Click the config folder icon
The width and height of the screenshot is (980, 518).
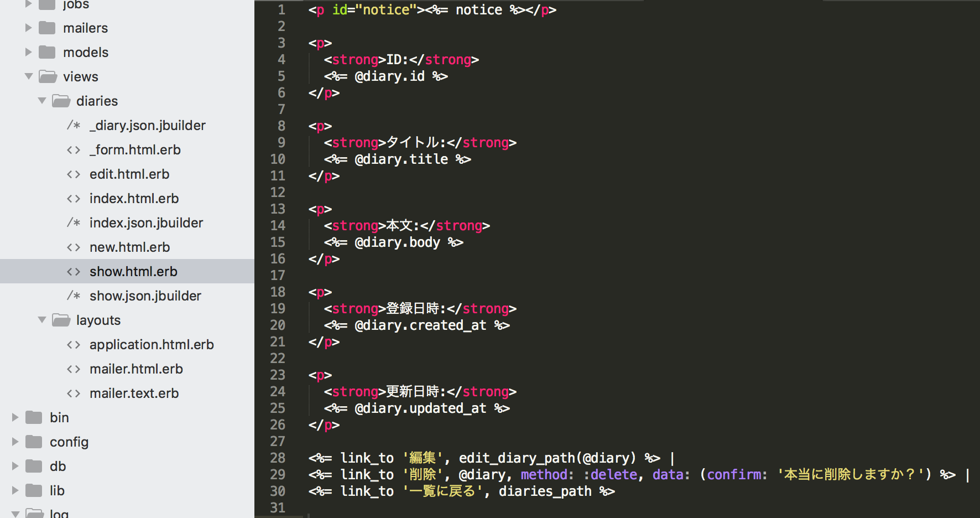coord(34,442)
